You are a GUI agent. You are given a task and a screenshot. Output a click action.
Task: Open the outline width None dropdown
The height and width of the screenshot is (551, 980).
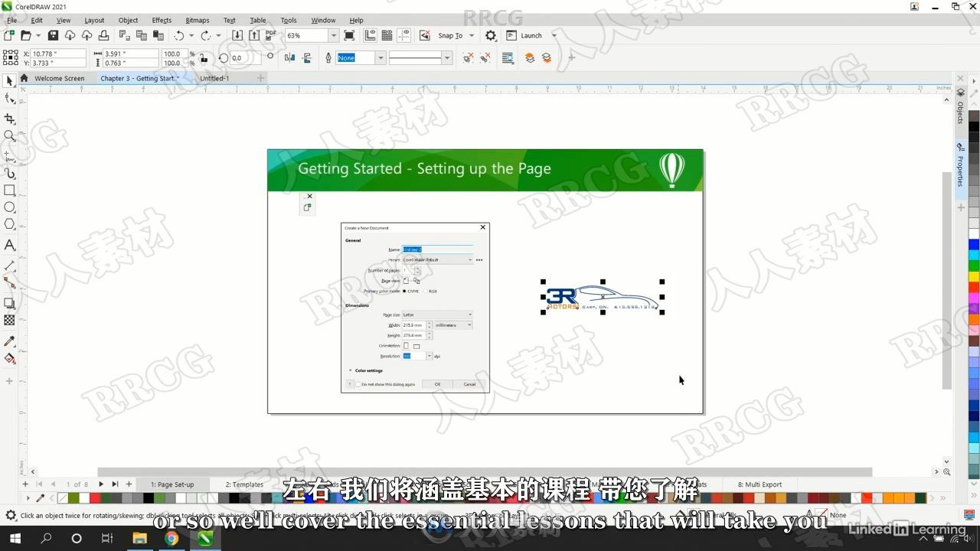pos(381,57)
